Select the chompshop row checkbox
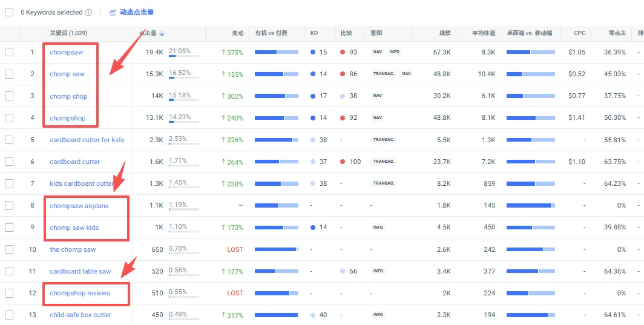 (x=9, y=118)
